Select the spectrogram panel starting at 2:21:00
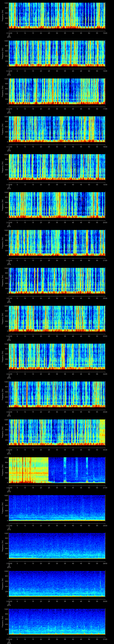Screen dimensions: 114x644 (x=57, y=280)
